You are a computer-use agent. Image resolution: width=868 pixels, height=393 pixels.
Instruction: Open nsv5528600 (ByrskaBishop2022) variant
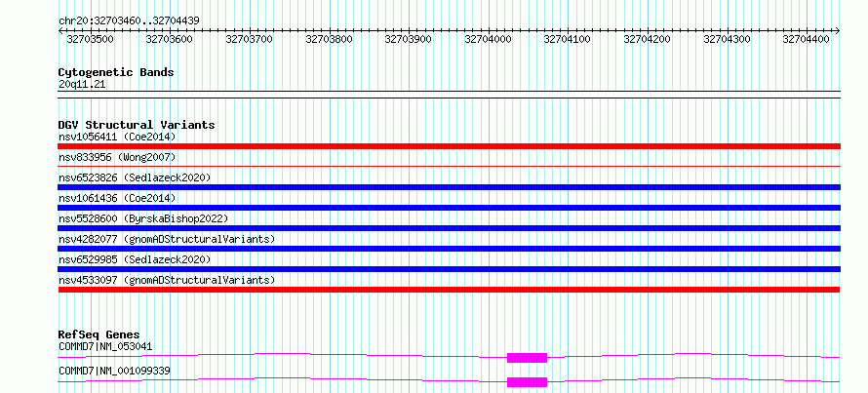tap(142, 218)
